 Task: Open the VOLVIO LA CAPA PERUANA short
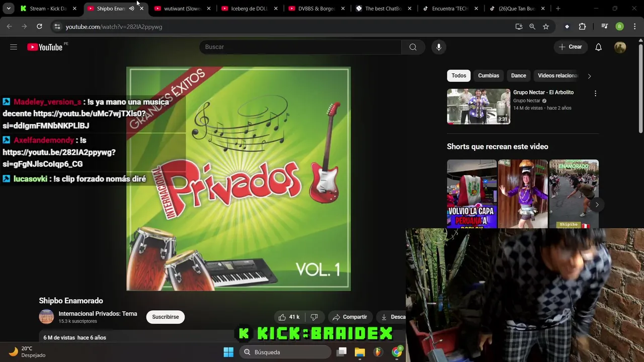click(x=472, y=194)
